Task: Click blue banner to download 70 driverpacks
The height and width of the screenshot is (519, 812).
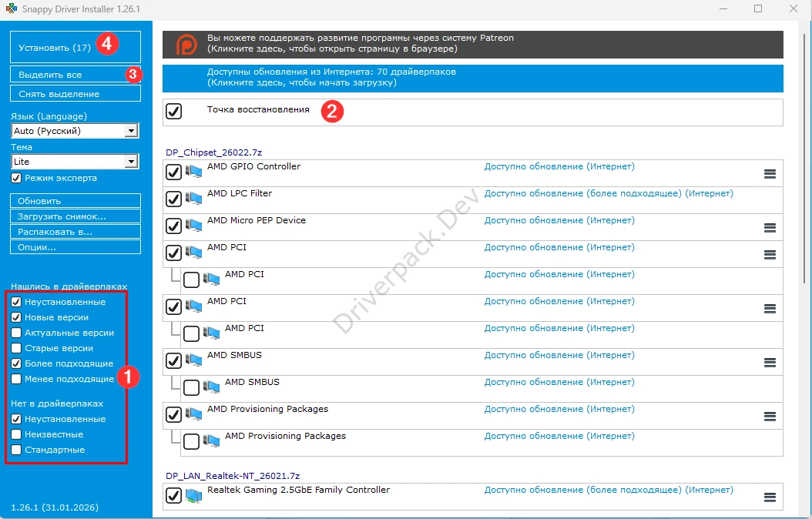Action: 473,78
